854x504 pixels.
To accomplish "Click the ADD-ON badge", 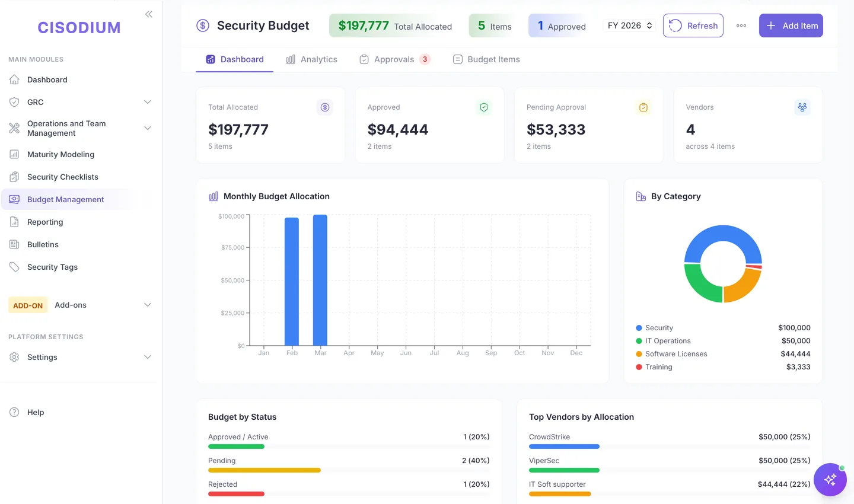I will click(x=28, y=305).
